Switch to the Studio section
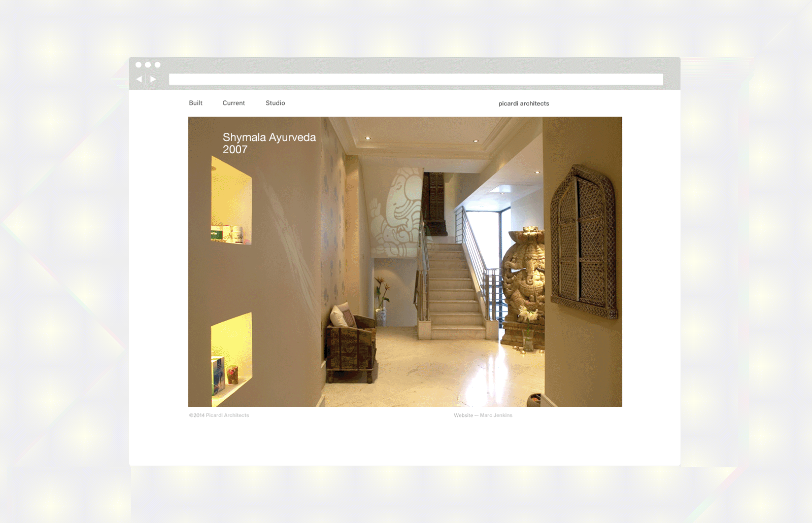812x523 pixels. 276,103
